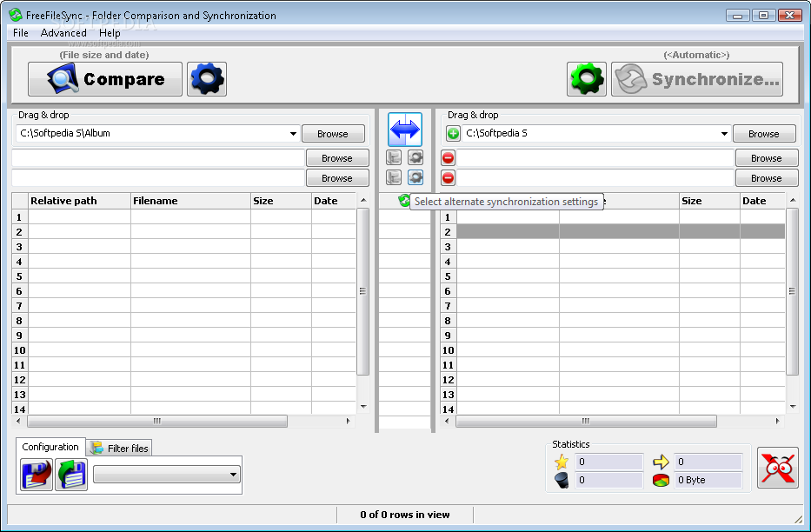The image size is (811, 532).
Task: Open comparison settings blue gear
Action: coord(207,79)
